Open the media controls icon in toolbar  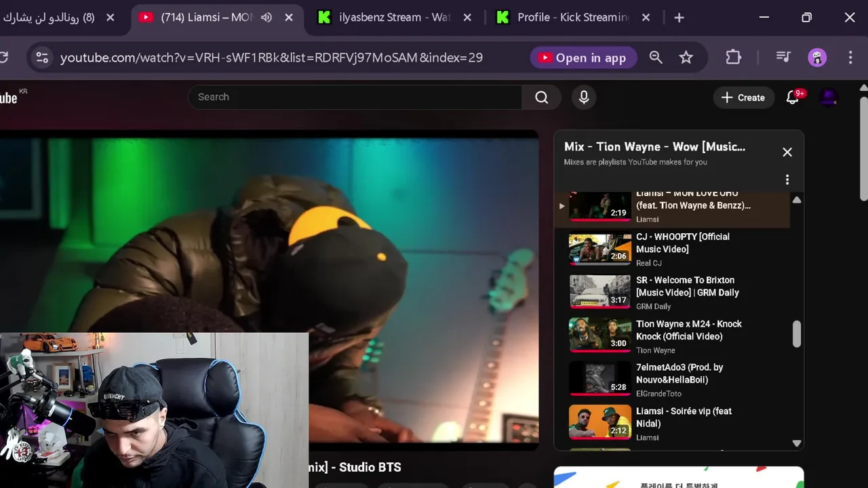coord(783,58)
